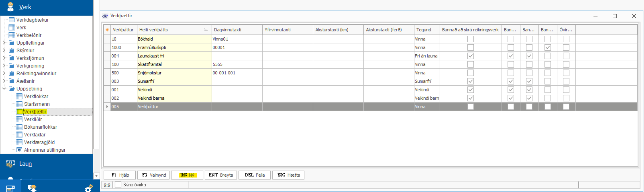Viewport: 644px width, 192px height.
Task: Expand the Uppflettingar folder
Action: coord(4,43)
